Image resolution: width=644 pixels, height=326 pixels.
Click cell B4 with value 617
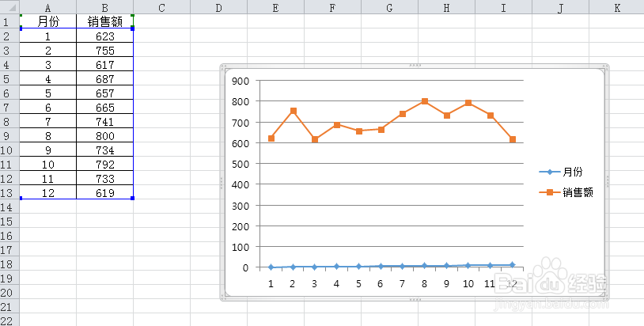pos(104,64)
